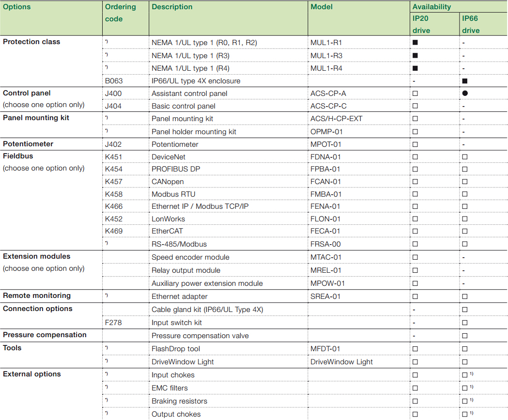This screenshot has width=508, height=420.
Task: Click the Control panel category label
Action: pos(27,93)
